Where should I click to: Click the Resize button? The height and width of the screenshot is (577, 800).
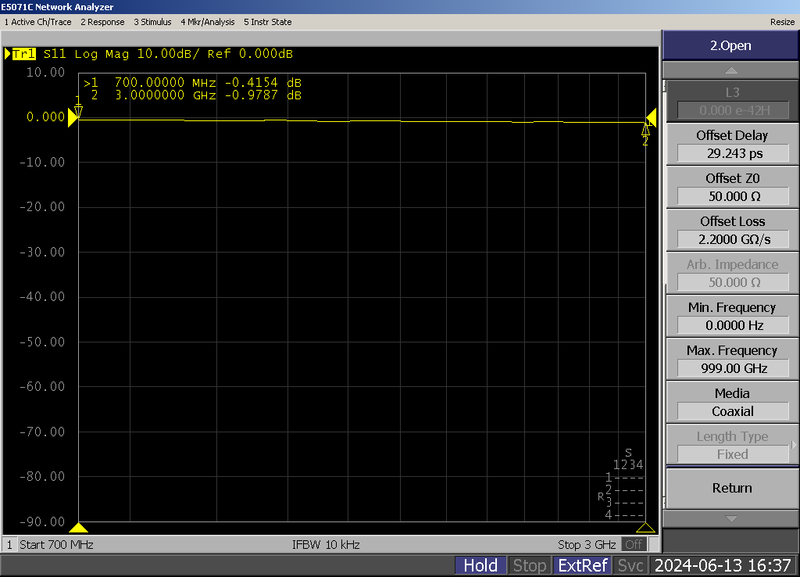[782, 21]
